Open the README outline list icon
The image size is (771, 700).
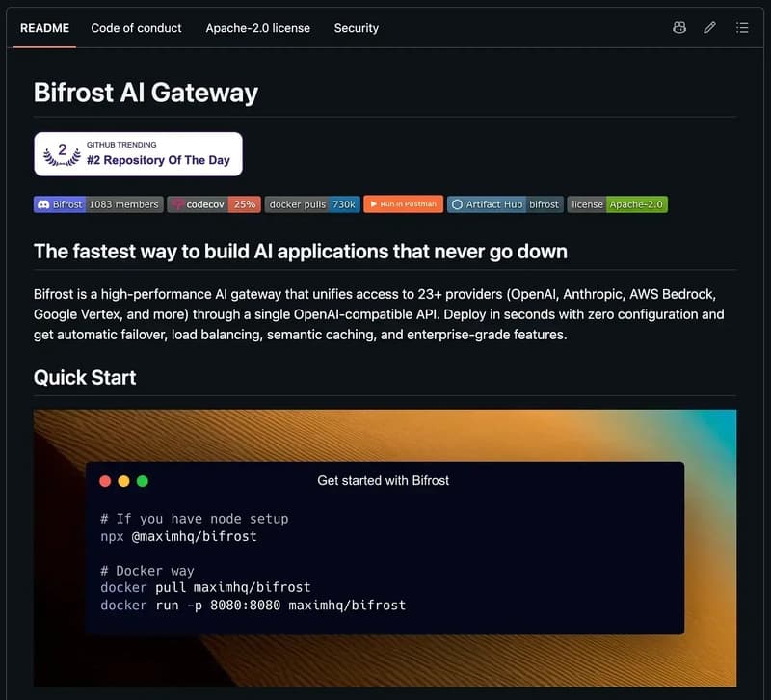(x=742, y=28)
